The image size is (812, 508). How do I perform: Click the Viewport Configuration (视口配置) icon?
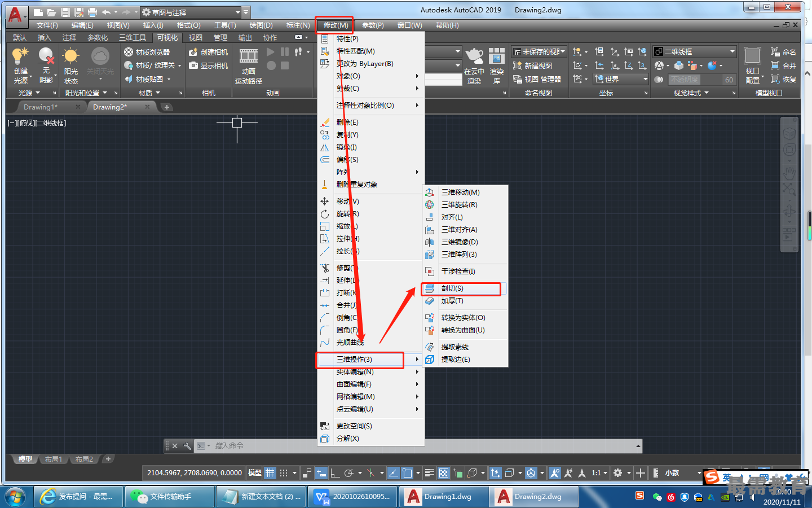(752, 56)
